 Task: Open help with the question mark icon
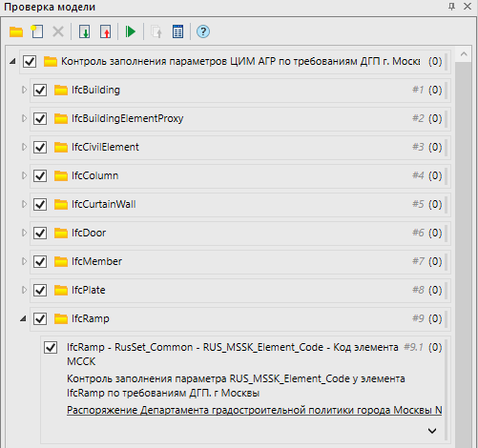203,31
